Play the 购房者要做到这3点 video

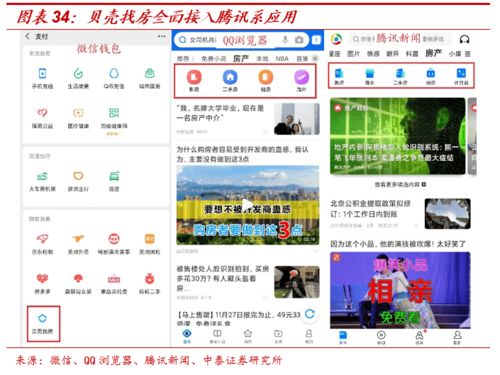[248, 205]
